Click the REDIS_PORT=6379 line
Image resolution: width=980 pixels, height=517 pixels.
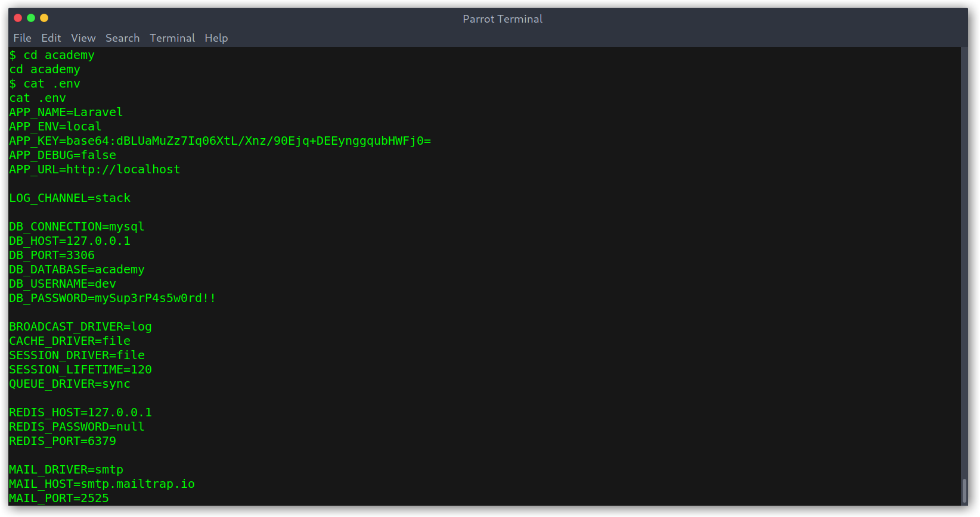[63, 441]
